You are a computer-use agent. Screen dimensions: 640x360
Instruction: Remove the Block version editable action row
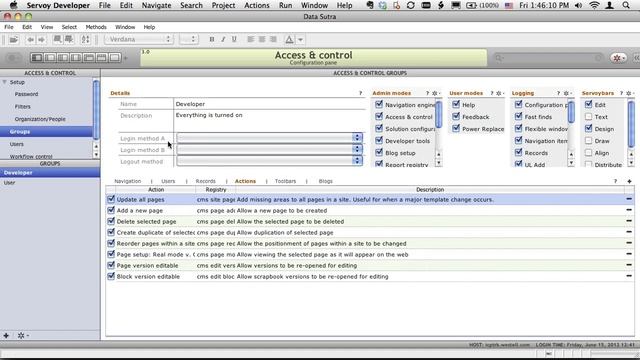629,276
